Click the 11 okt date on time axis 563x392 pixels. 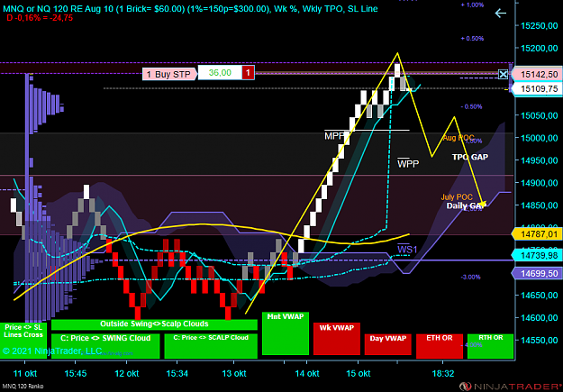click(25, 373)
